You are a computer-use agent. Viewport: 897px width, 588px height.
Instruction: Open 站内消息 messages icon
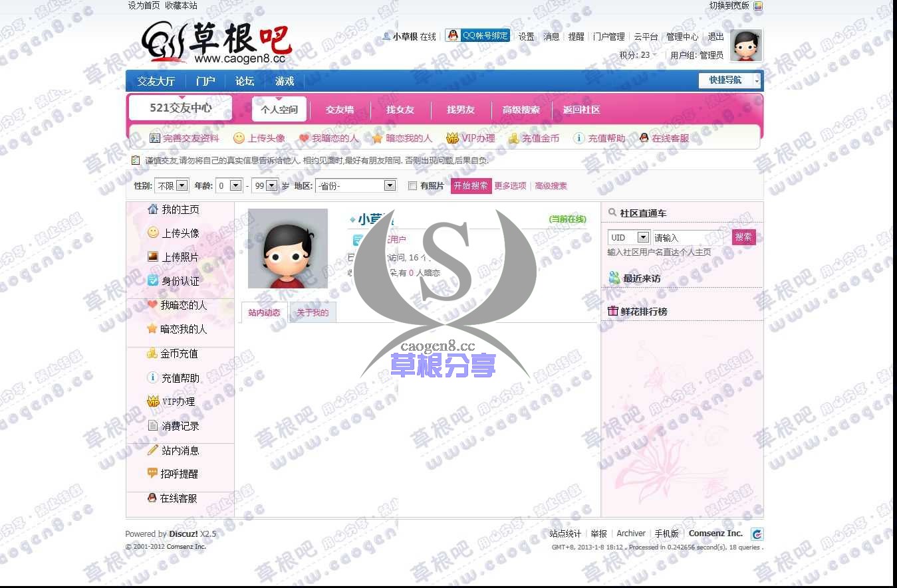153,450
